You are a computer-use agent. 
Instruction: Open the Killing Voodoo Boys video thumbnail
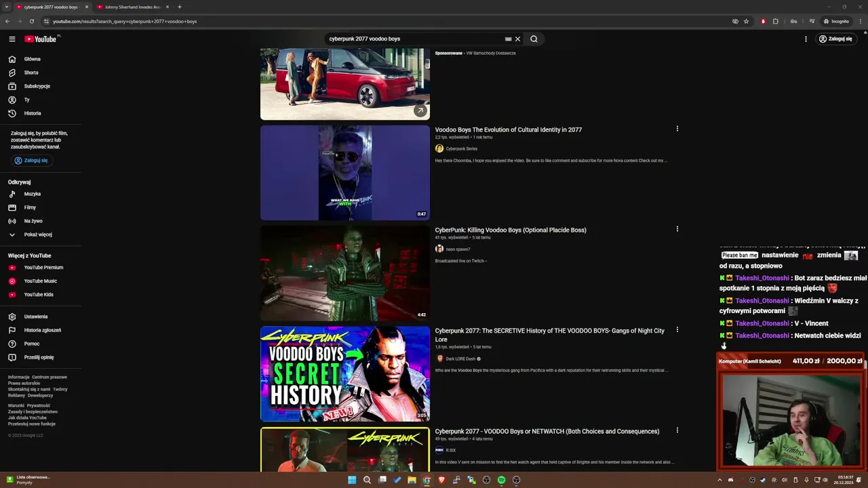coord(345,273)
